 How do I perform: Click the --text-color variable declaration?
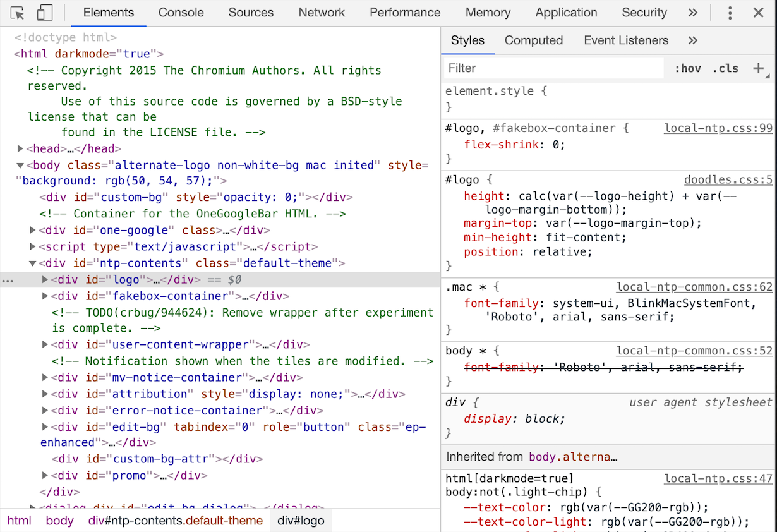coord(586,508)
